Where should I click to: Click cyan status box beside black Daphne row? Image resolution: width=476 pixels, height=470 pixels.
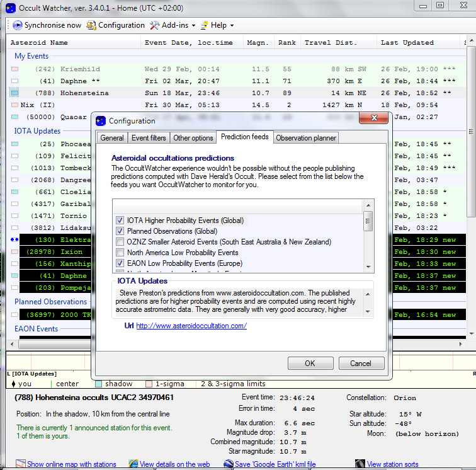point(14,275)
